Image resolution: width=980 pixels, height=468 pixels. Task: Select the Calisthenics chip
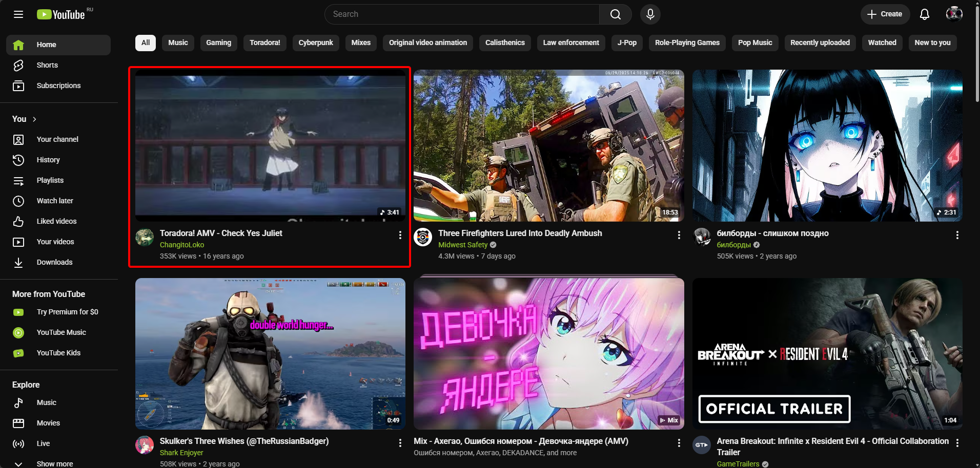pyautogui.click(x=505, y=43)
